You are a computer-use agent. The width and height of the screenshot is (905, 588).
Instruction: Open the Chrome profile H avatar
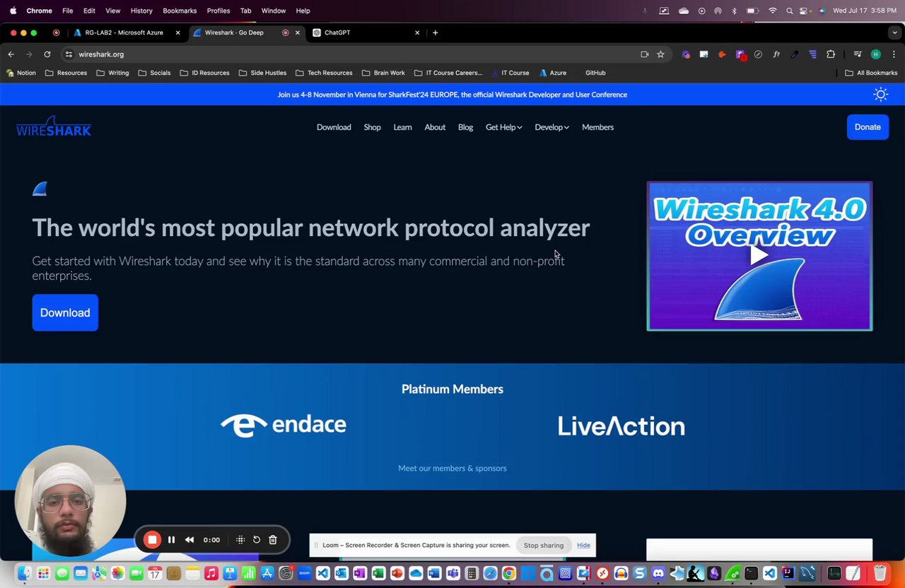[876, 54]
